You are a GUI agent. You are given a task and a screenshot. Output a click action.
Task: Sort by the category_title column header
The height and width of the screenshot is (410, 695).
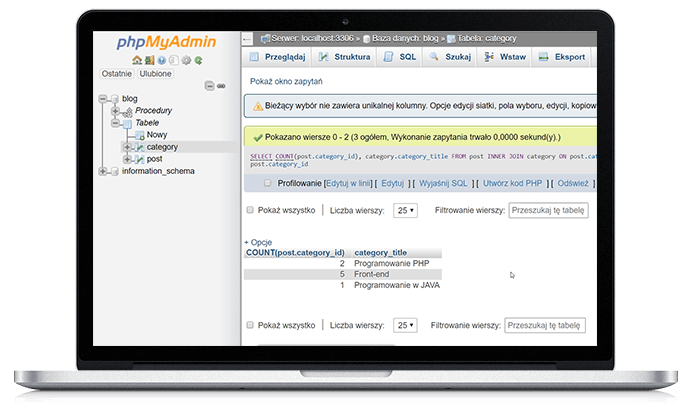pyautogui.click(x=381, y=253)
